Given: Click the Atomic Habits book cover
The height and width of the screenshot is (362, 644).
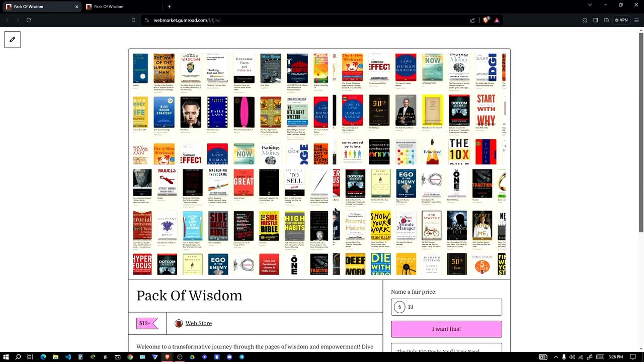Looking at the screenshot, I should click(x=355, y=226).
